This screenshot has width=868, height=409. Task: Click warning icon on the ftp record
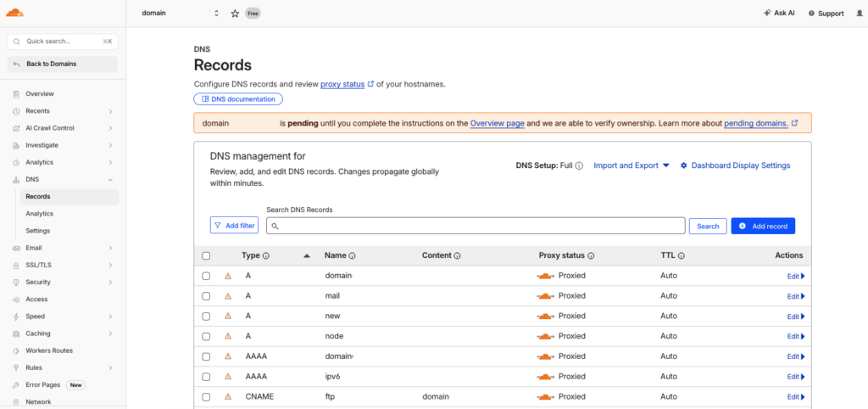click(228, 397)
